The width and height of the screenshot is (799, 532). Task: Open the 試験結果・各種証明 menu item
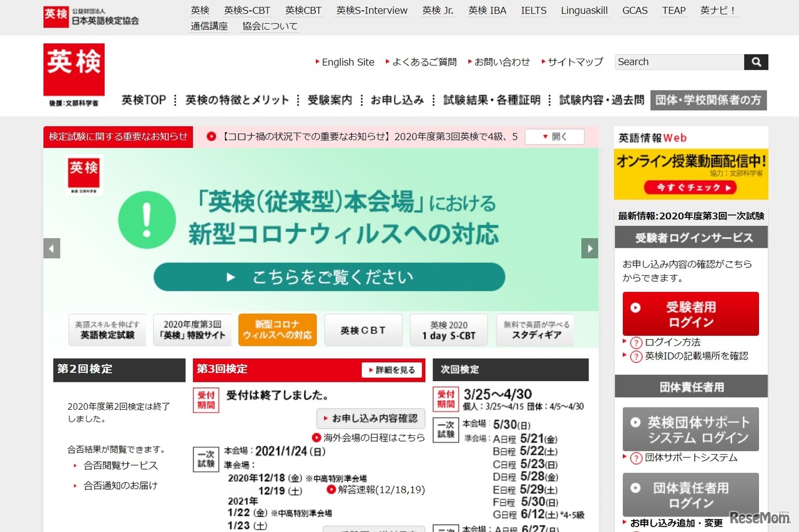coord(491,100)
